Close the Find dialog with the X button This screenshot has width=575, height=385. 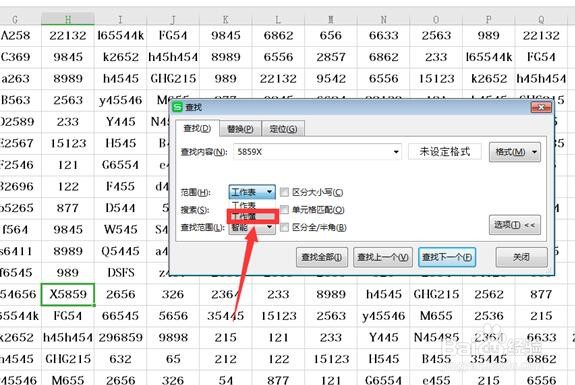541,107
